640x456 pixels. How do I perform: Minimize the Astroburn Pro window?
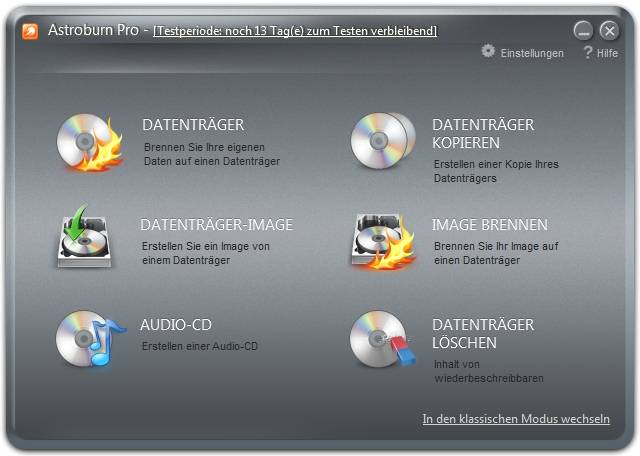(584, 31)
